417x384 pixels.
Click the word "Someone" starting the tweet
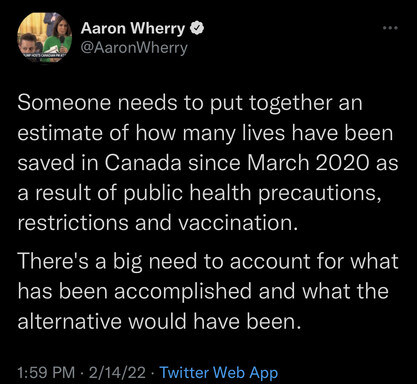coord(64,103)
